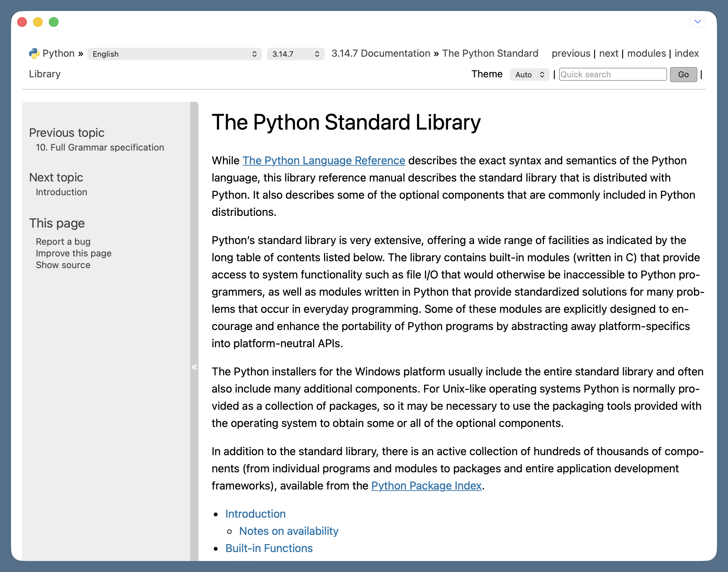Focus the Quick search field
Viewport: 728px width, 572px height.
[613, 75]
